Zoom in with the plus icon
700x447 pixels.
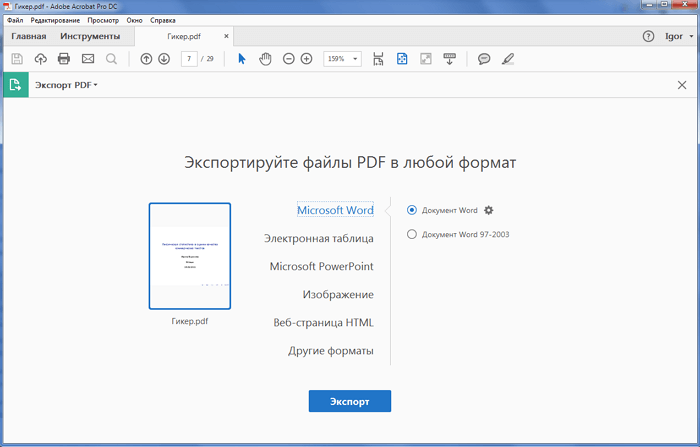click(x=306, y=59)
